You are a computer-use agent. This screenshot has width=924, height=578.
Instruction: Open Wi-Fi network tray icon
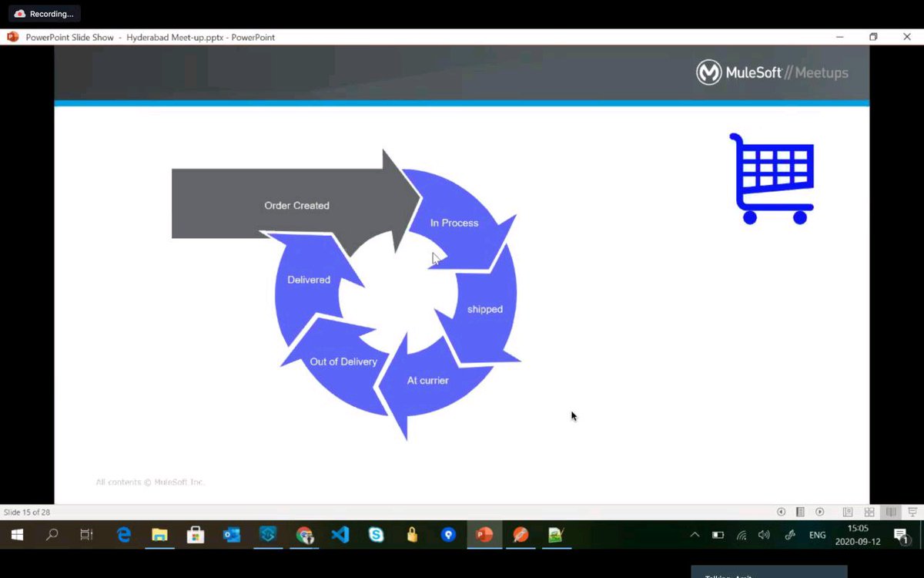point(742,534)
